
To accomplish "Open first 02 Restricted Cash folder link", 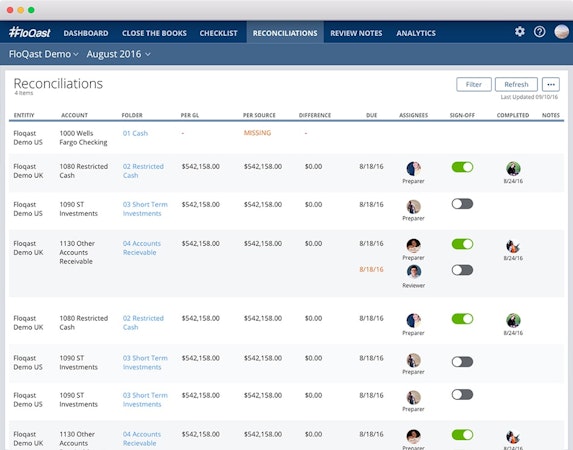I will click(x=143, y=171).
